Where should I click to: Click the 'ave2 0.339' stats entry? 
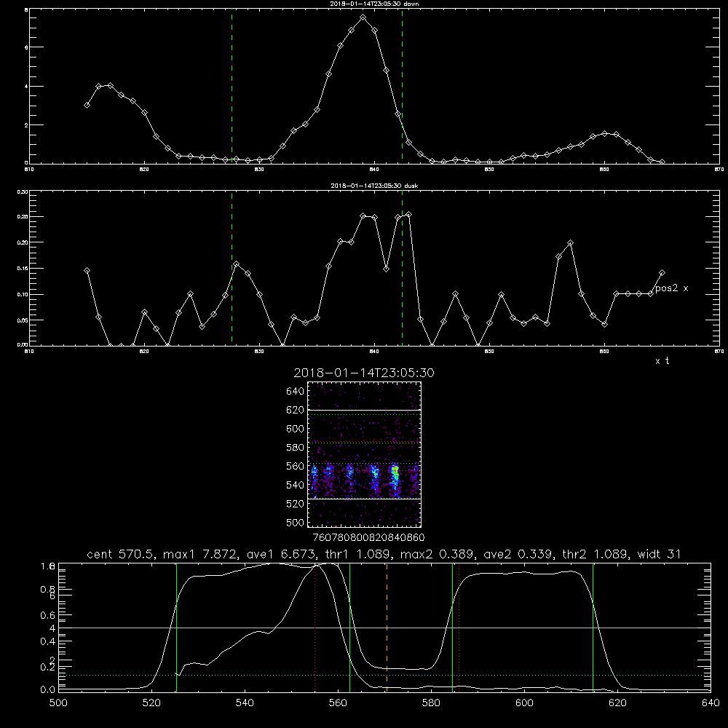pyautogui.click(x=518, y=554)
